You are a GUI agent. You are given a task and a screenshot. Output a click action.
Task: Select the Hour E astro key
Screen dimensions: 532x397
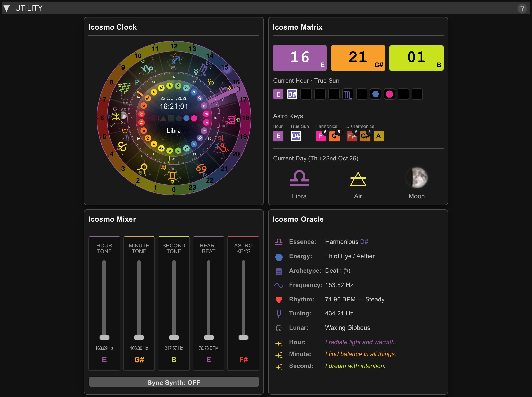278,136
